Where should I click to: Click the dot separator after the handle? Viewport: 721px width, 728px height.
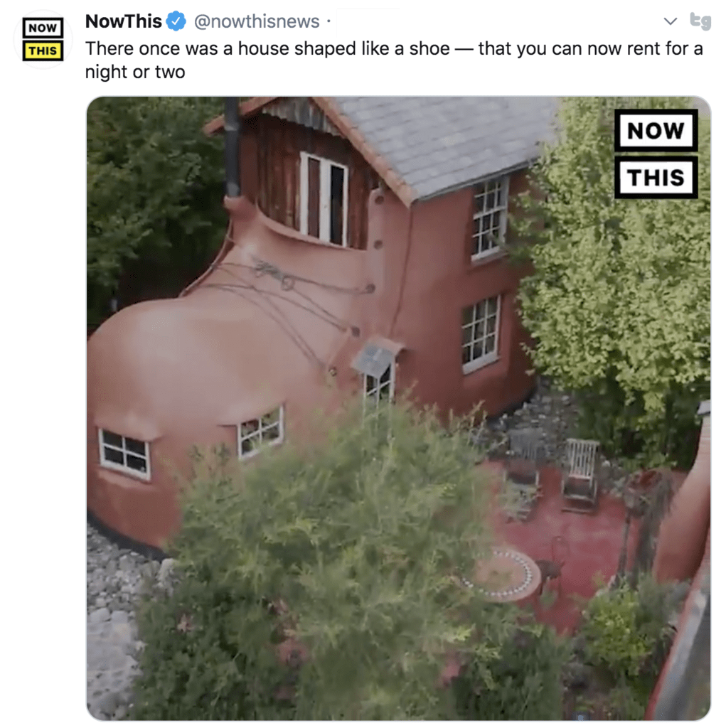[x=329, y=21]
